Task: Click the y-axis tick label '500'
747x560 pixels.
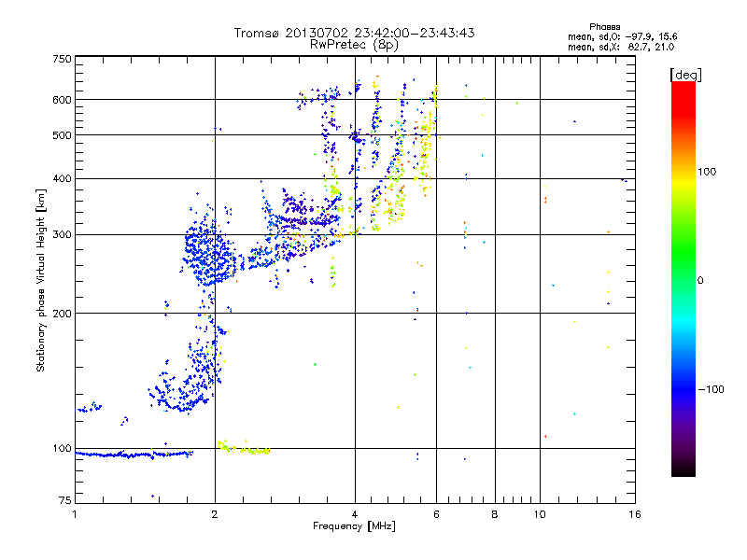Action: 62,135
